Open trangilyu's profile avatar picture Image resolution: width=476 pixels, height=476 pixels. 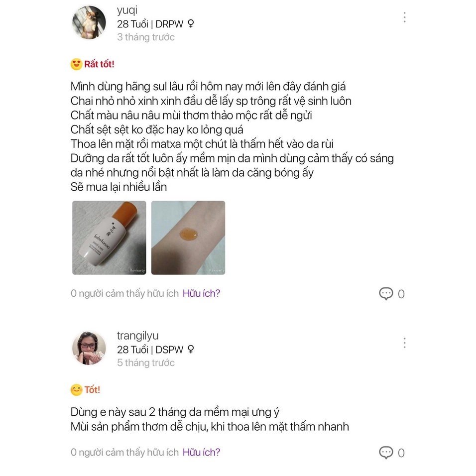tap(89, 348)
